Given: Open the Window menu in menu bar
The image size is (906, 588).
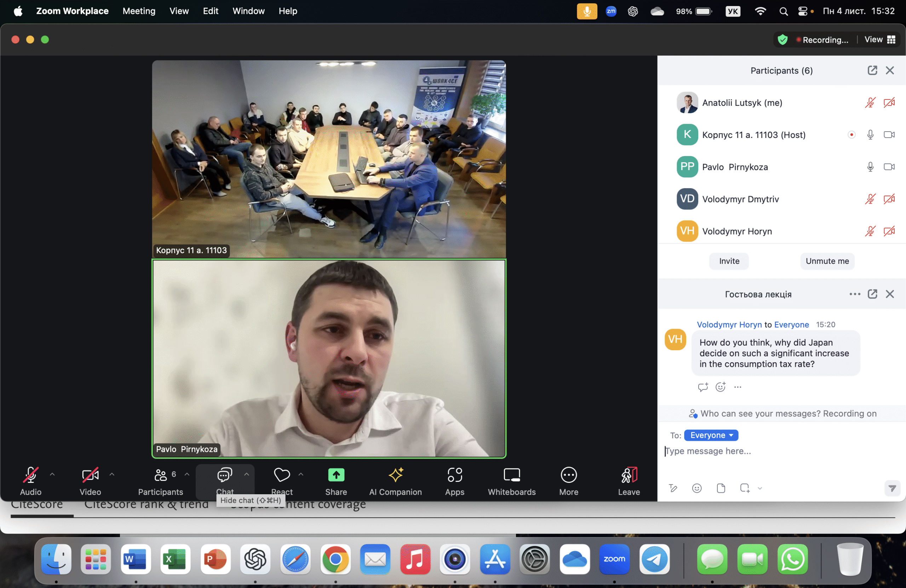Looking at the screenshot, I should click(248, 11).
